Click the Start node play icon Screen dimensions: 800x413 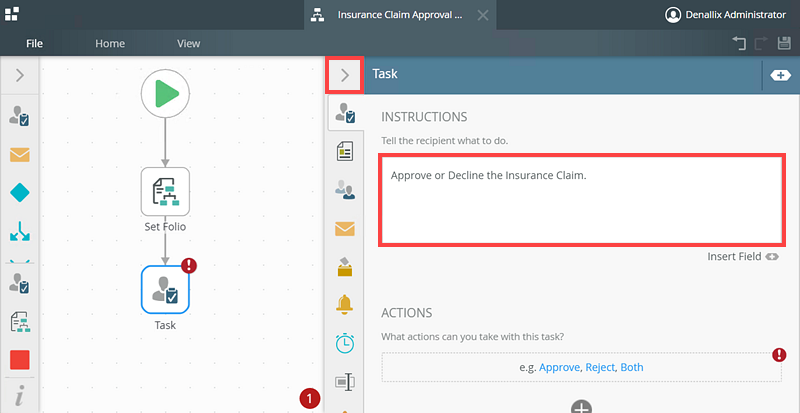click(165, 94)
